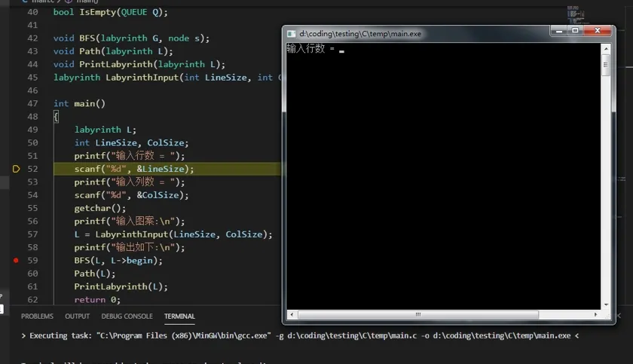Screen dimensions: 633x364
Task: Open the PROBLEMS panel tab
Action: [x=37, y=316]
